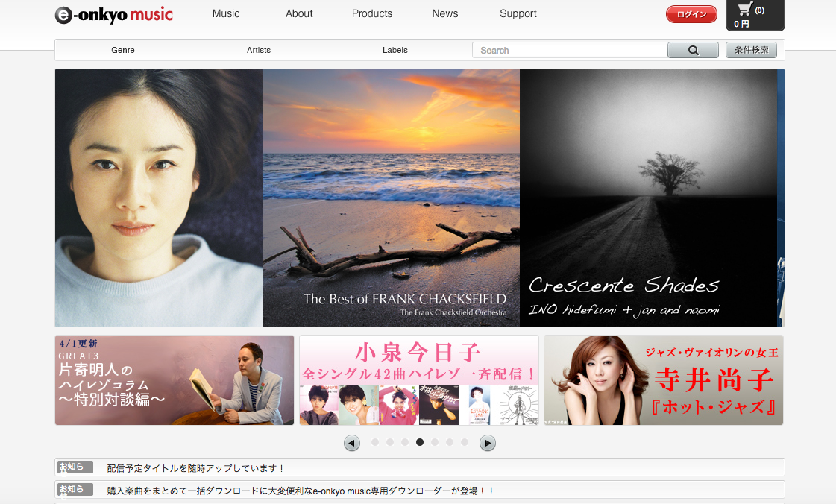This screenshot has height=504, width=836.
Task: Click the 条件検索 advanced search button
Action: click(751, 50)
